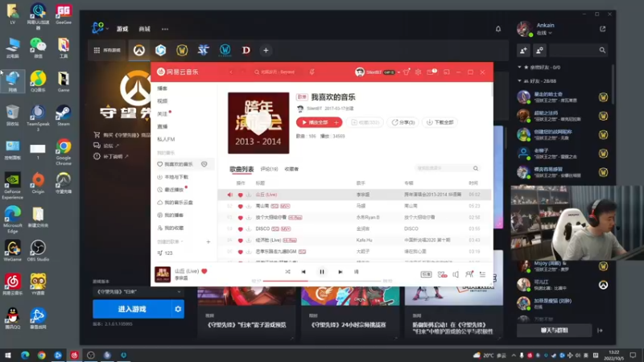Open 我的音乐云盘 in sidebar

(x=179, y=203)
